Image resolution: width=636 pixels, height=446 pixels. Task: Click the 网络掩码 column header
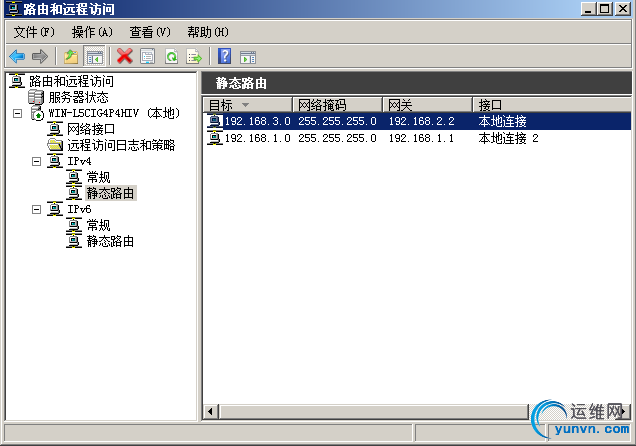pos(338,105)
